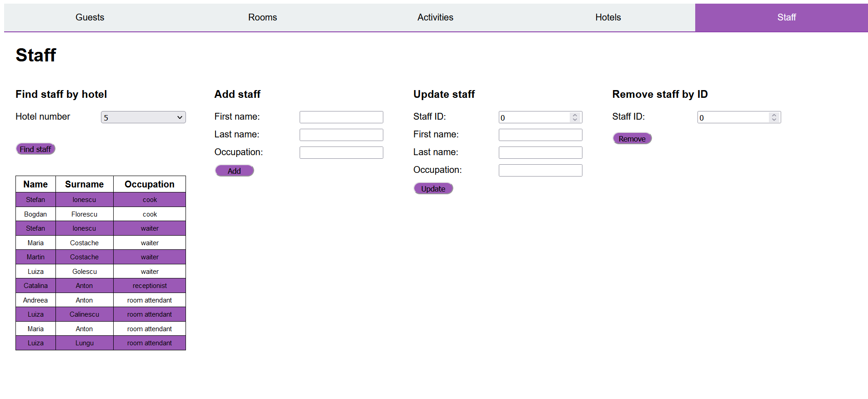Select the active Staff tab
The height and width of the screenshot is (399, 868).
point(782,17)
